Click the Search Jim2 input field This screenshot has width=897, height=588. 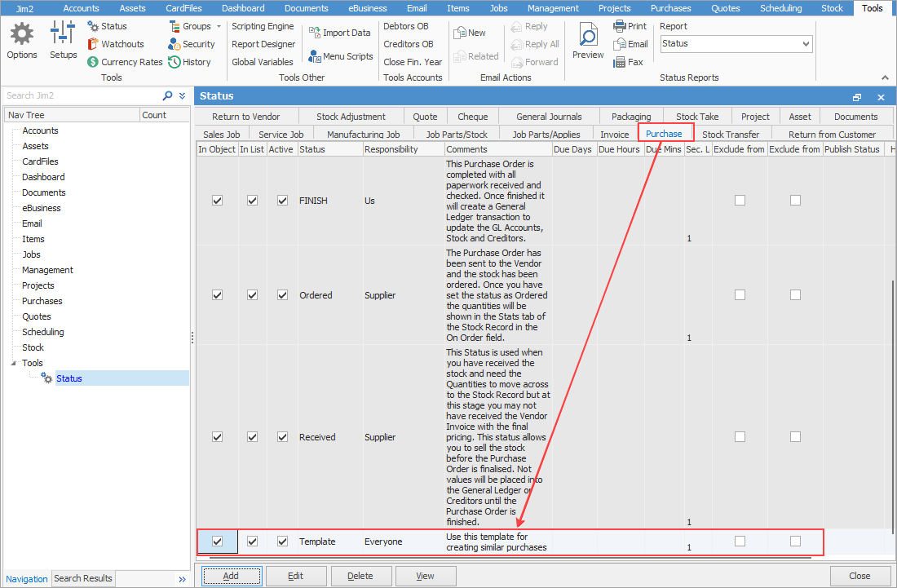(82, 95)
